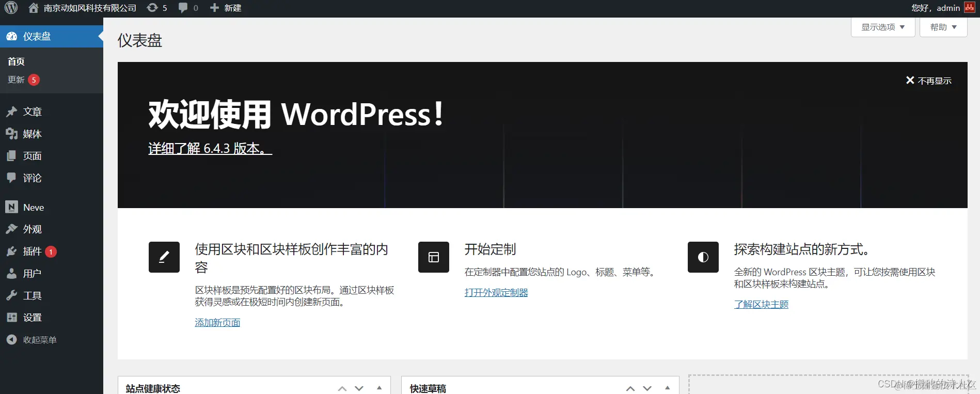Click the pencil edit icon in welcome panel
This screenshot has width=980, height=394.
164,257
